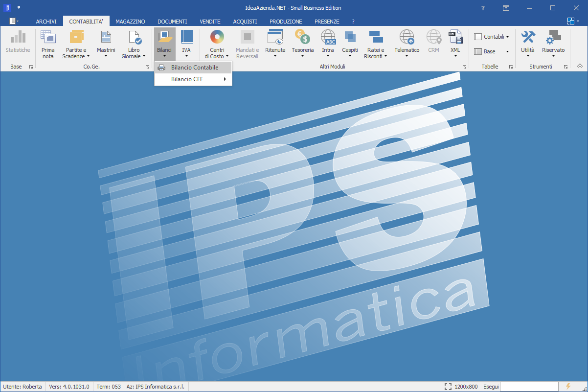
Task: Open the quick access toolbar dropdown arrow
Action: (19, 8)
